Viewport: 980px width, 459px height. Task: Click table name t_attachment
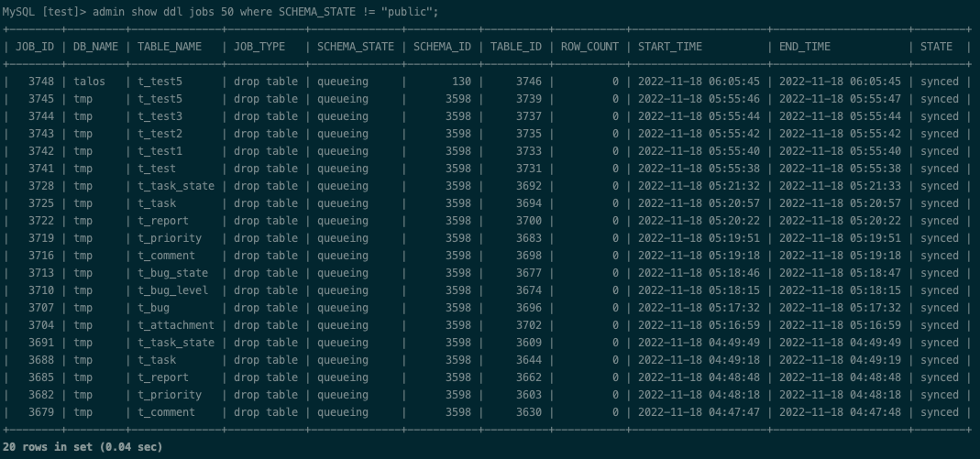point(176,325)
